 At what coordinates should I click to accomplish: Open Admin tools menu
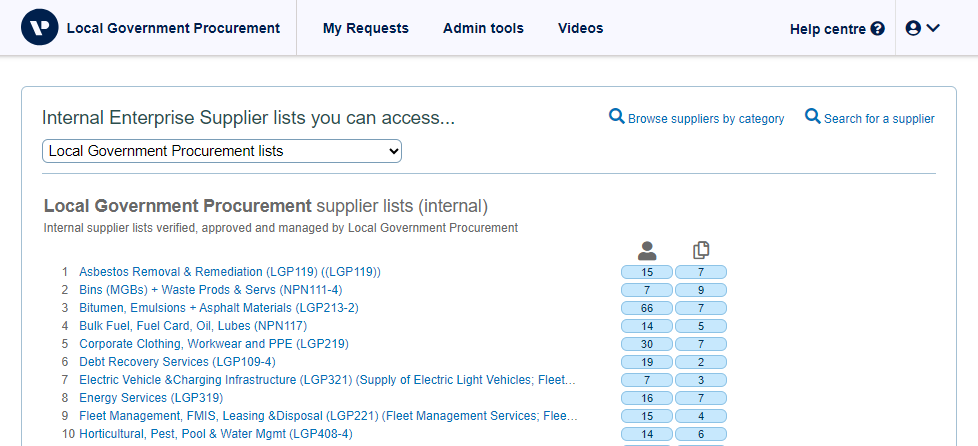point(483,28)
